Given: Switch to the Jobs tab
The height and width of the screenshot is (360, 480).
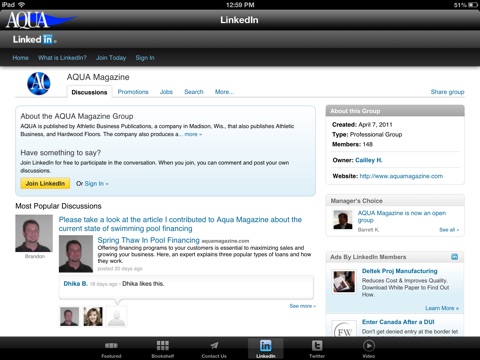Looking at the screenshot, I should coord(166,92).
